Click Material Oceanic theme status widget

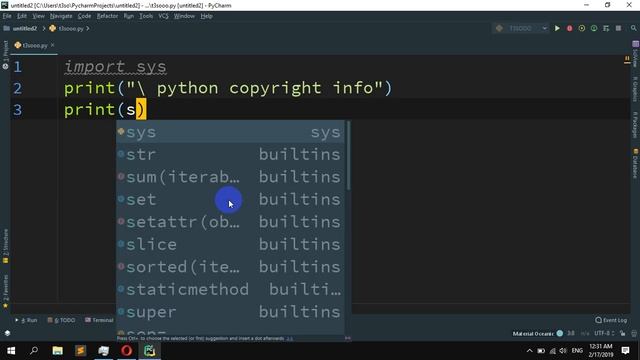tap(533, 333)
